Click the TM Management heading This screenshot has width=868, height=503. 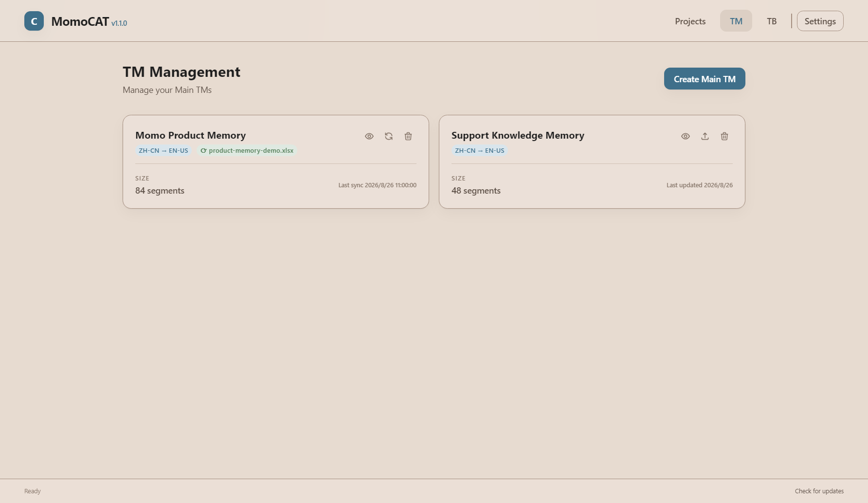tap(181, 72)
